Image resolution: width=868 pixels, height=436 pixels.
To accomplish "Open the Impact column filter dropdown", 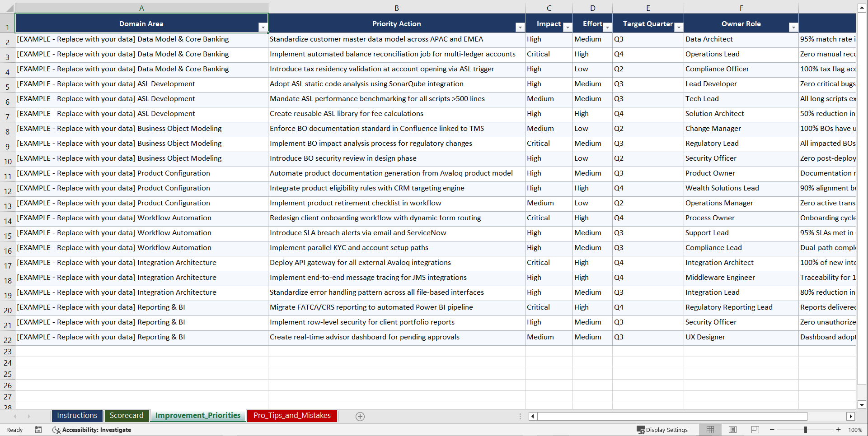I will coord(567,27).
